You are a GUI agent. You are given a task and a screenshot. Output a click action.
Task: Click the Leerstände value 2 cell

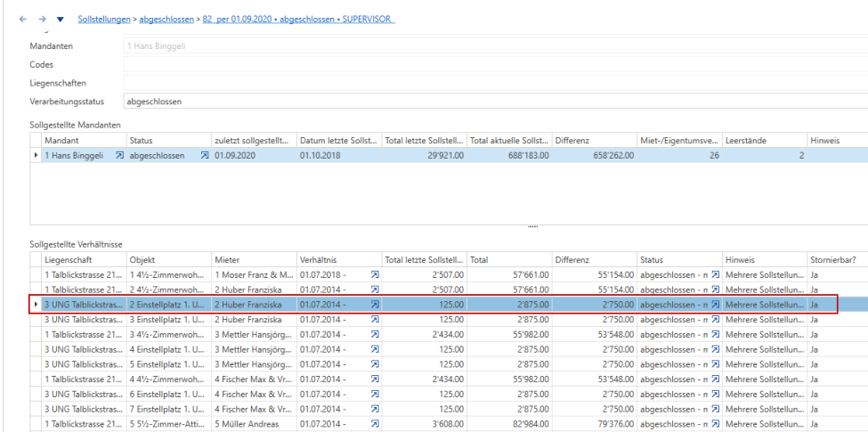[765, 156]
